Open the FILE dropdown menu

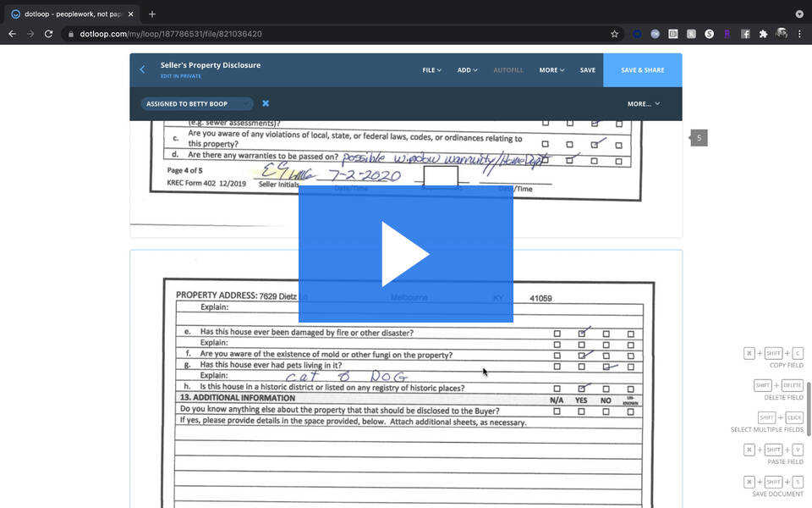431,70
